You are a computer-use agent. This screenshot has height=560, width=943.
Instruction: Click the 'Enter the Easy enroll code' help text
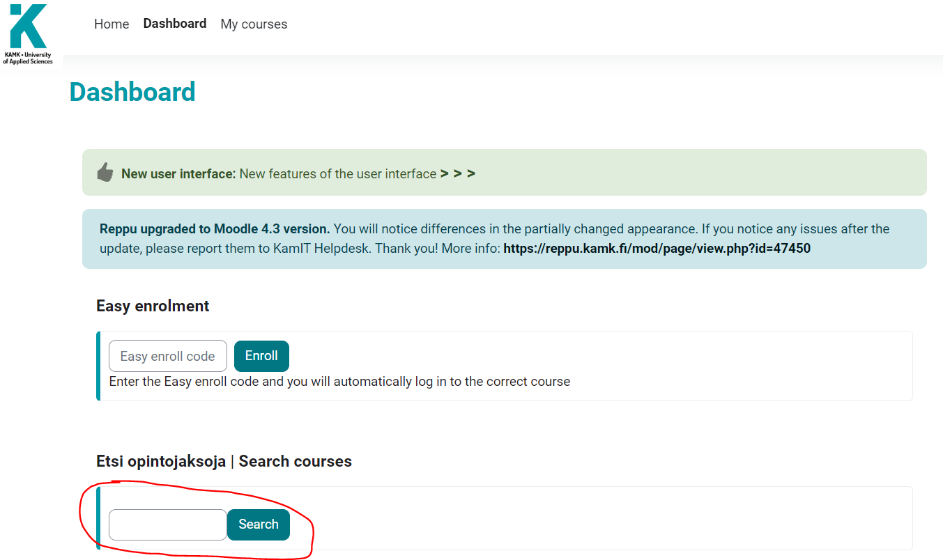point(339,382)
